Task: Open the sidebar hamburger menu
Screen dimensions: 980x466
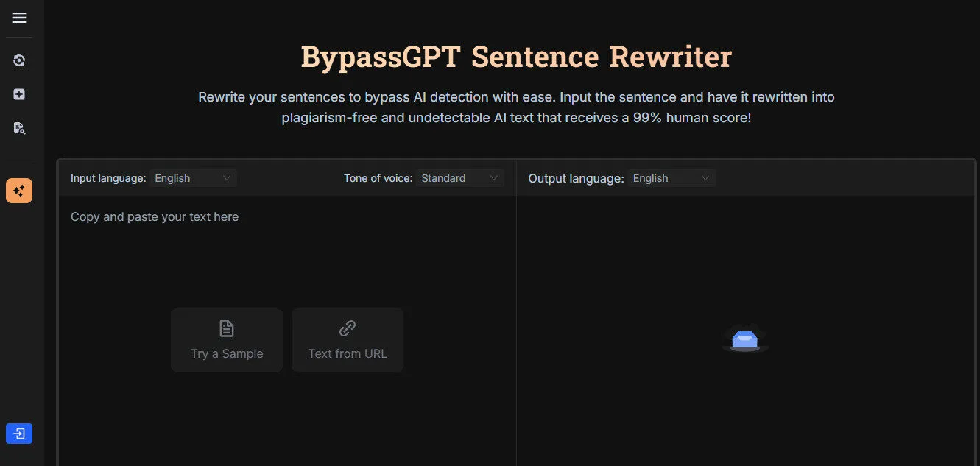Action: 18,18
